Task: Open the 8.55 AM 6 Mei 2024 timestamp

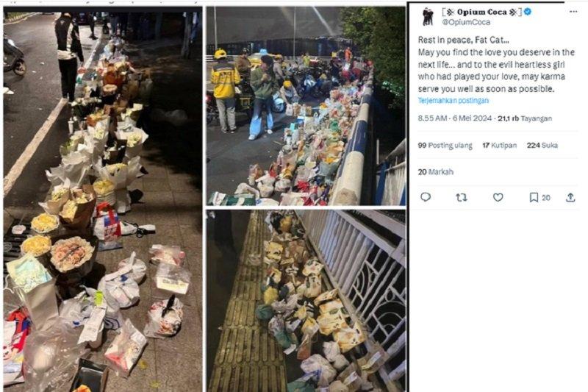Action: (x=455, y=118)
